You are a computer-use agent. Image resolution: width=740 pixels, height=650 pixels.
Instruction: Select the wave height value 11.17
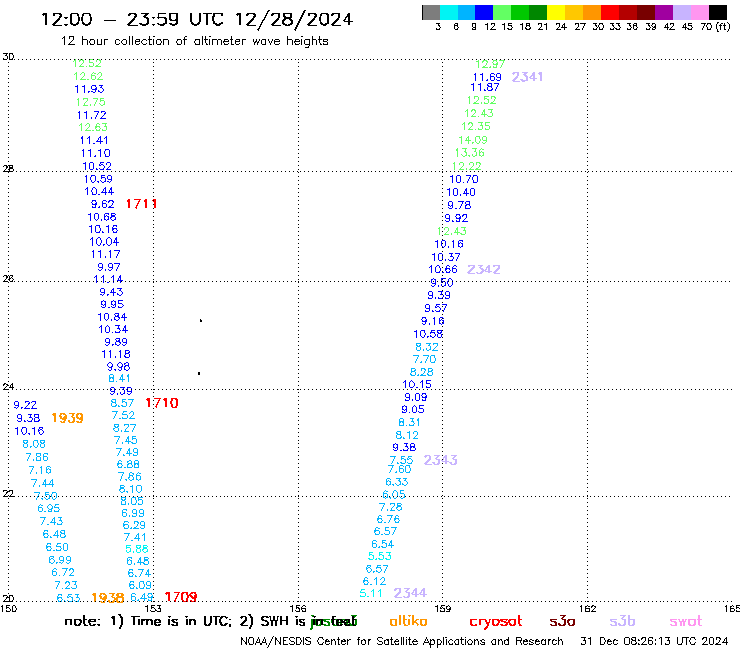(106, 254)
